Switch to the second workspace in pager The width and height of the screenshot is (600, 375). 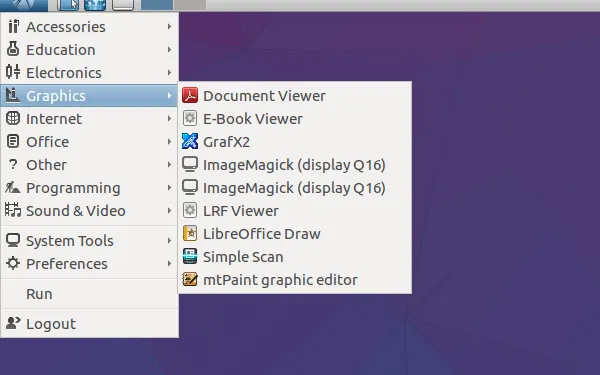coord(190,5)
